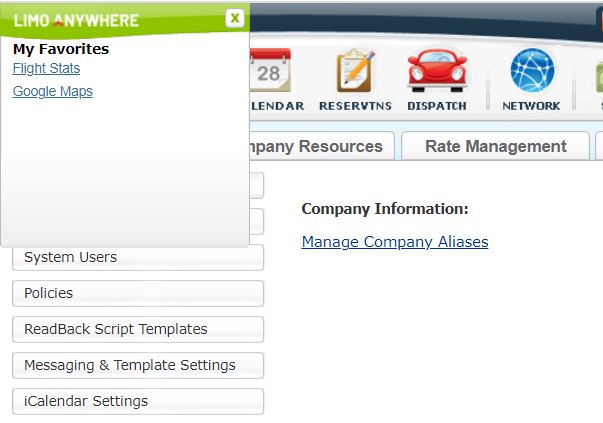Click the topmost partially hidden sidebar button

coord(257,186)
